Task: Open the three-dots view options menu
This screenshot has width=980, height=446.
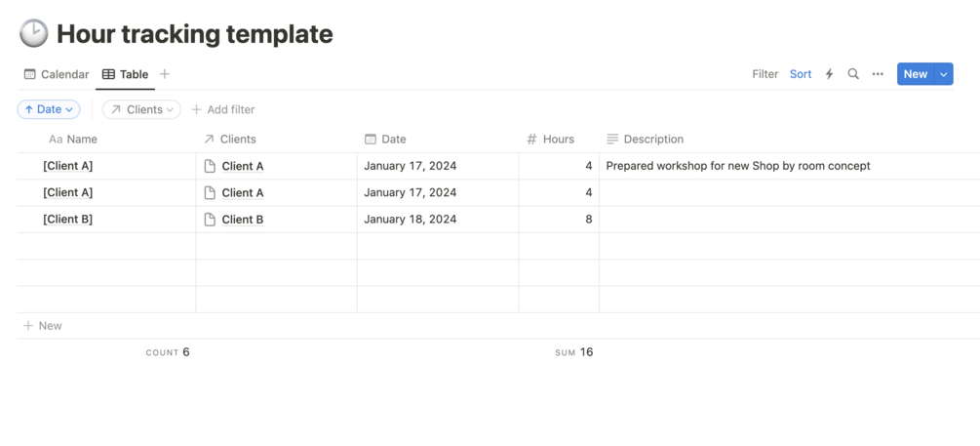Action: [x=878, y=74]
